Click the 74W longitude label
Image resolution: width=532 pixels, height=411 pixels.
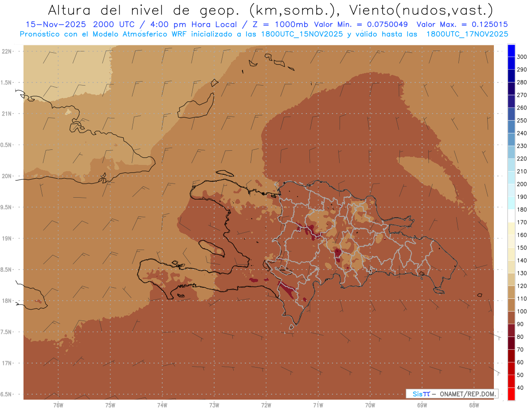point(162,405)
